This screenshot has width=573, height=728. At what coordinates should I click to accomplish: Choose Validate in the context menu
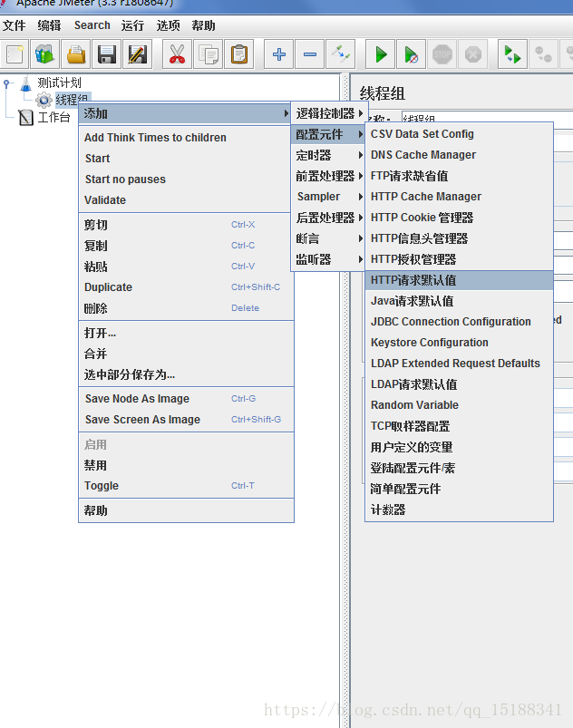[x=186, y=200]
